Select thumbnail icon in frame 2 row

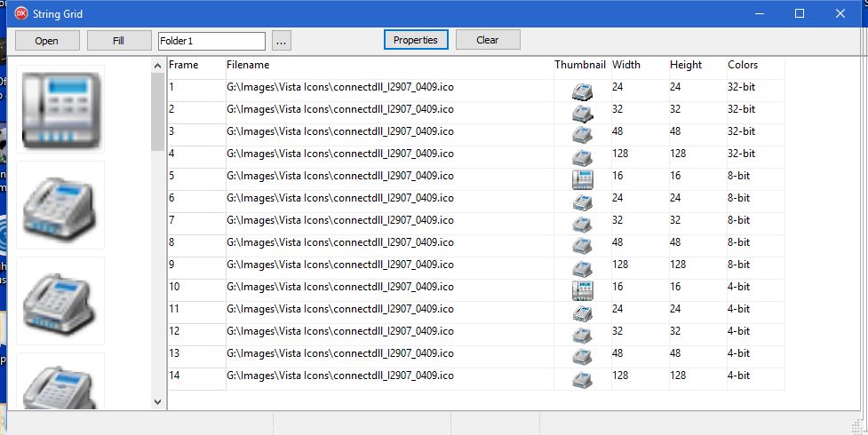click(x=582, y=113)
